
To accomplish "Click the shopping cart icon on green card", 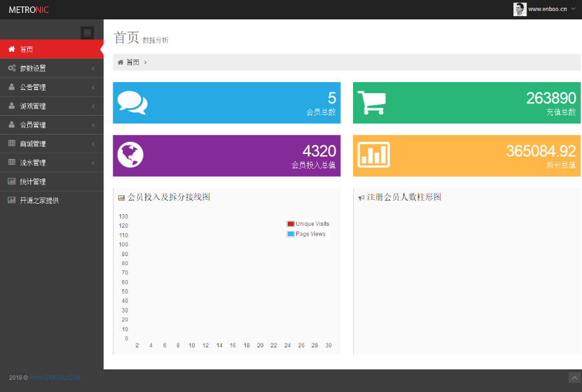I will tap(372, 102).
